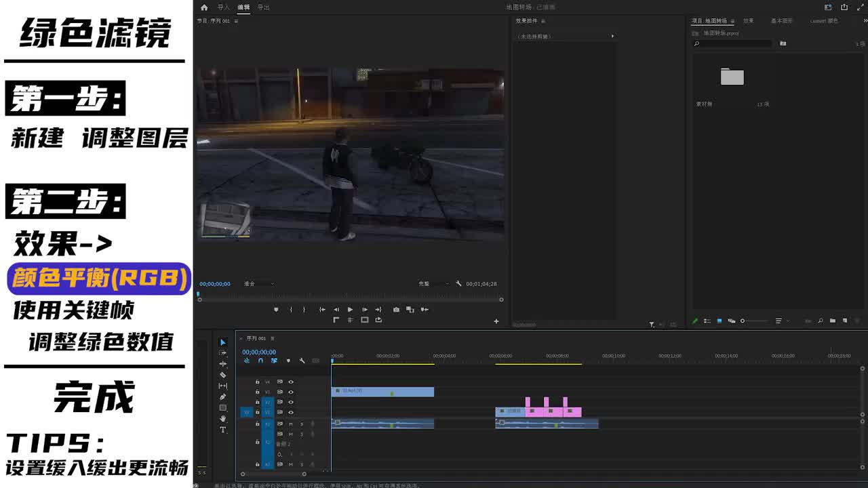
Task: Click the Home icon at top left
Action: [x=204, y=7]
